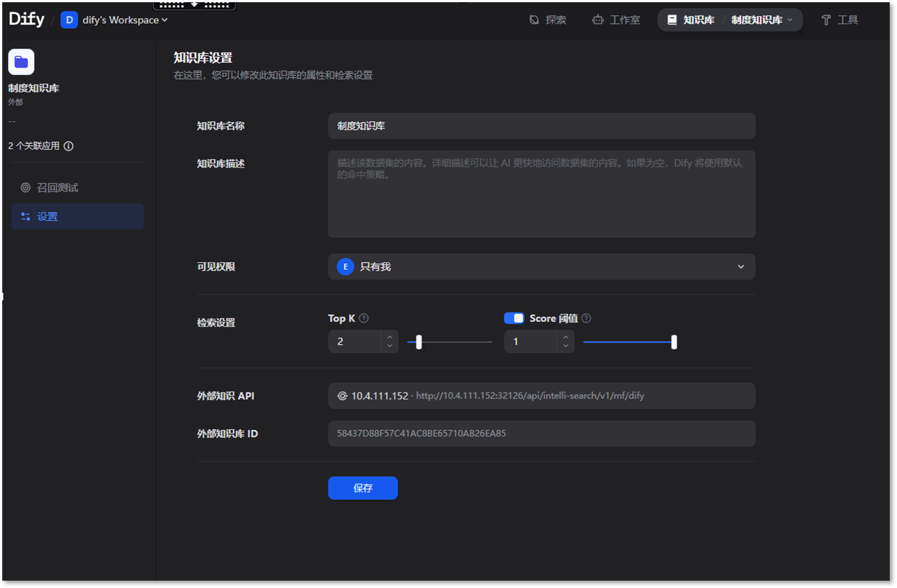This screenshot has height=588, width=897.
Task: Go to the 工作室 tab
Action: coord(616,20)
